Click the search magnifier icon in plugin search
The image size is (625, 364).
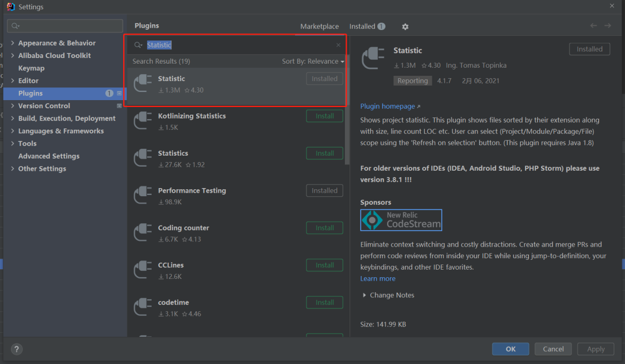click(x=138, y=45)
